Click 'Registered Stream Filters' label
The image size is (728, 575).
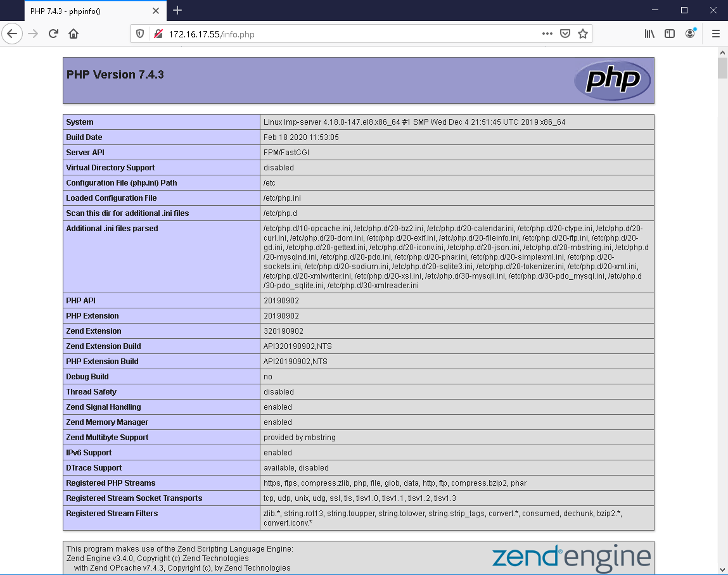(112, 514)
